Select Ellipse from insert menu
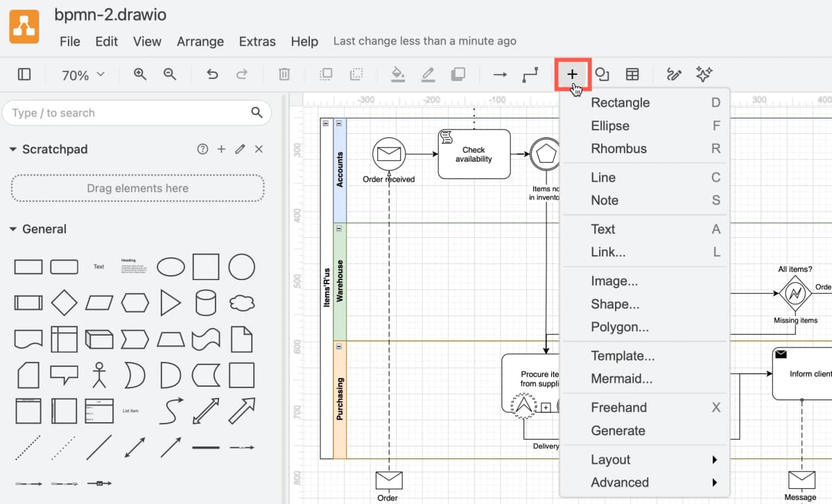 pyautogui.click(x=644, y=125)
